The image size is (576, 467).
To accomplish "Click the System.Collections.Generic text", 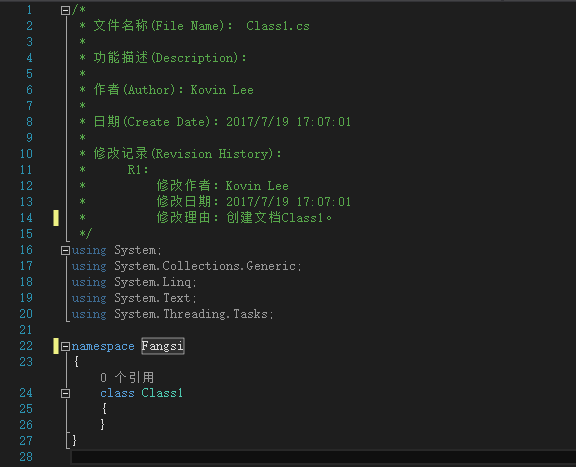I will 207,266.
